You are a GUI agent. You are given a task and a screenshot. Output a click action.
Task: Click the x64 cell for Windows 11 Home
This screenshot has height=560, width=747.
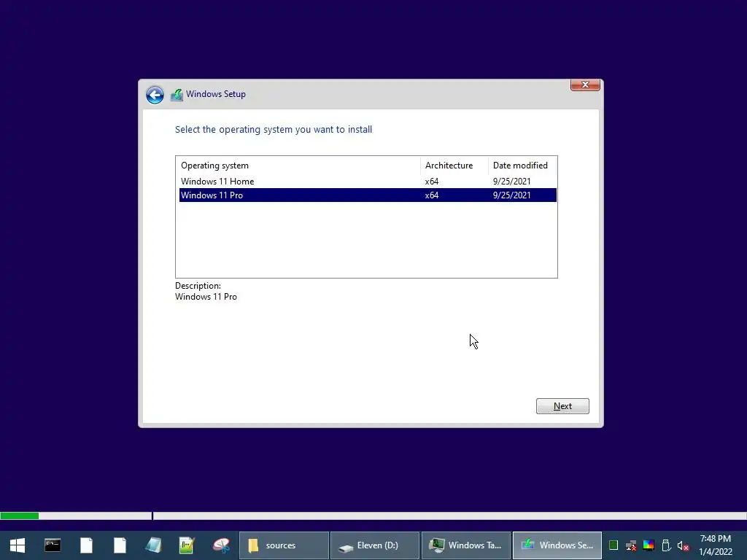coord(432,182)
